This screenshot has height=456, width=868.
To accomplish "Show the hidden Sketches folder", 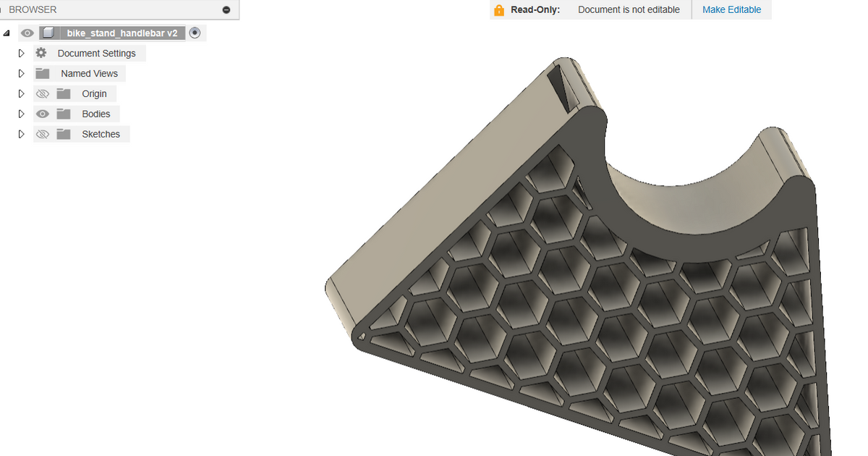I will (x=43, y=135).
